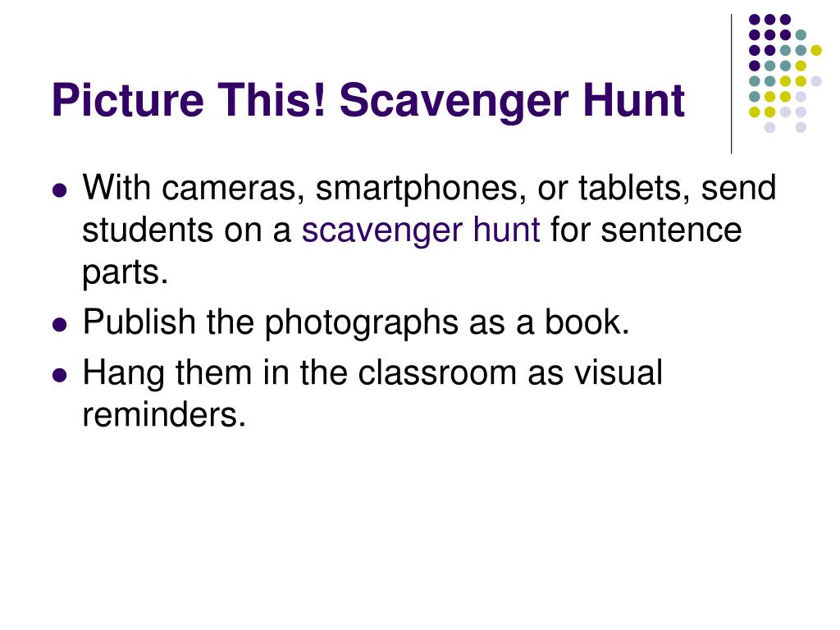Select the bullet dot before 'Hang them'
This screenshot has width=840, height=630.
click(60, 375)
